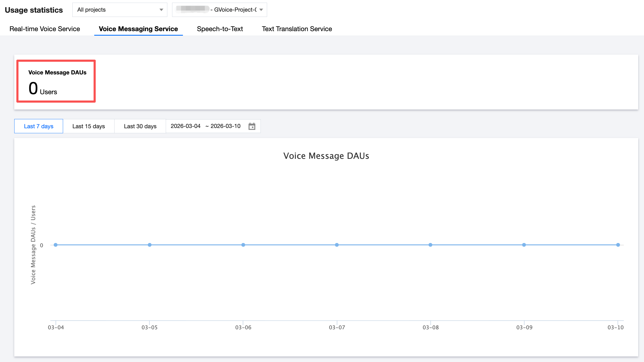Image resolution: width=644 pixels, height=362 pixels.
Task: Open the Speech-to-Text tab
Action: click(220, 29)
